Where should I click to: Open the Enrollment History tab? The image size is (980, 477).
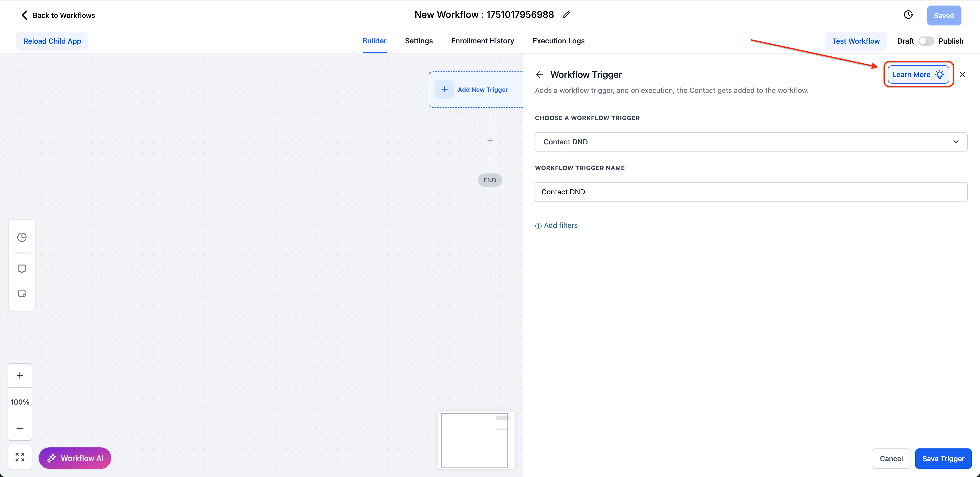pos(482,41)
